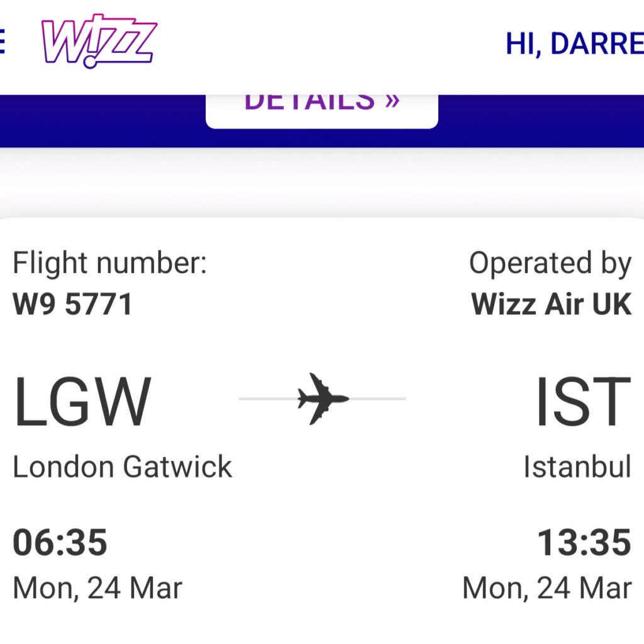Viewport: 644px width, 644px height.
Task: Click the 'Flight number:' label
Action: pos(109,263)
